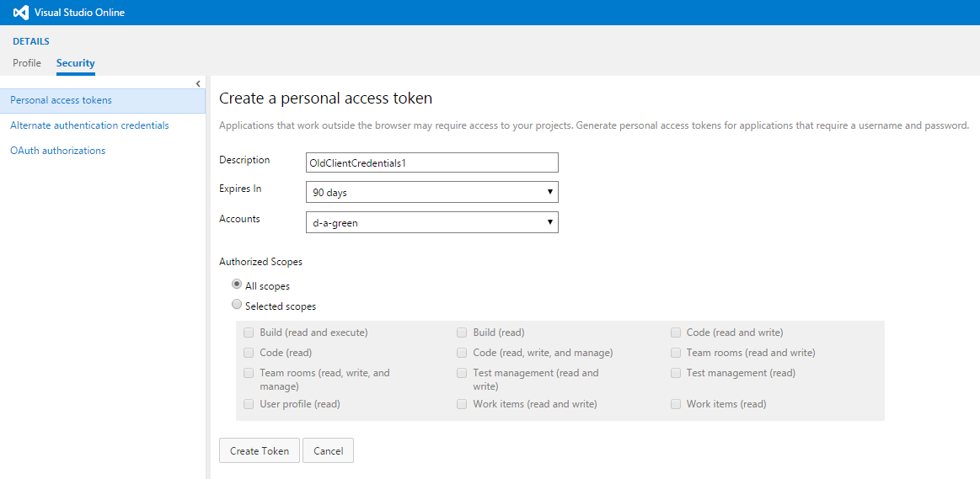This screenshot has width=980, height=479.
Task: Toggle the User profile (read) checkbox
Action: point(249,404)
